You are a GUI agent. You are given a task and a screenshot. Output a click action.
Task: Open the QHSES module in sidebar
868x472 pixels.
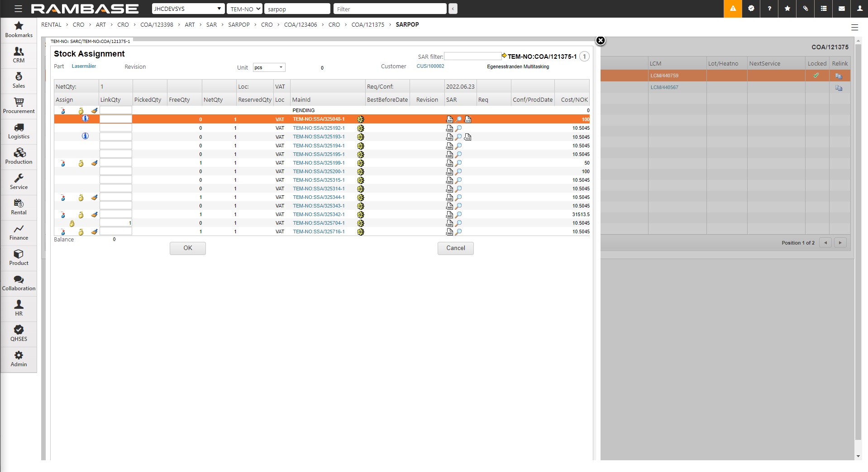click(19, 334)
